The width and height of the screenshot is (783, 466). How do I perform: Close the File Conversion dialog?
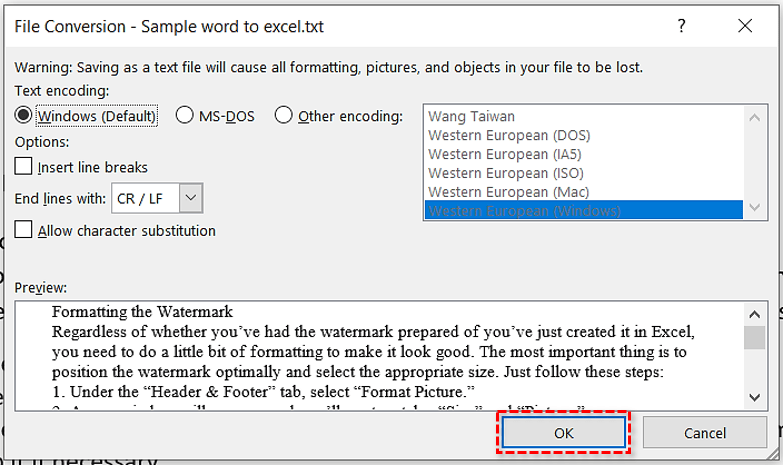(x=744, y=26)
